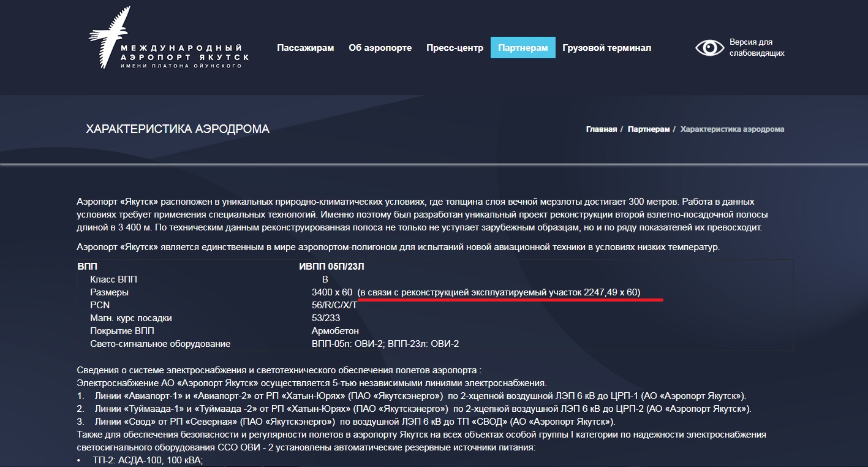Viewport: 868px width, 467px height.
Task: Click the PCN row label
Action: coord(100,305)
